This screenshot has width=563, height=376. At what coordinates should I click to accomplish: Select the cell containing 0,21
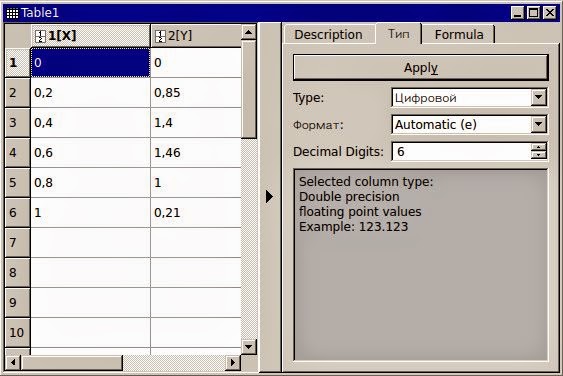point(196,213)
